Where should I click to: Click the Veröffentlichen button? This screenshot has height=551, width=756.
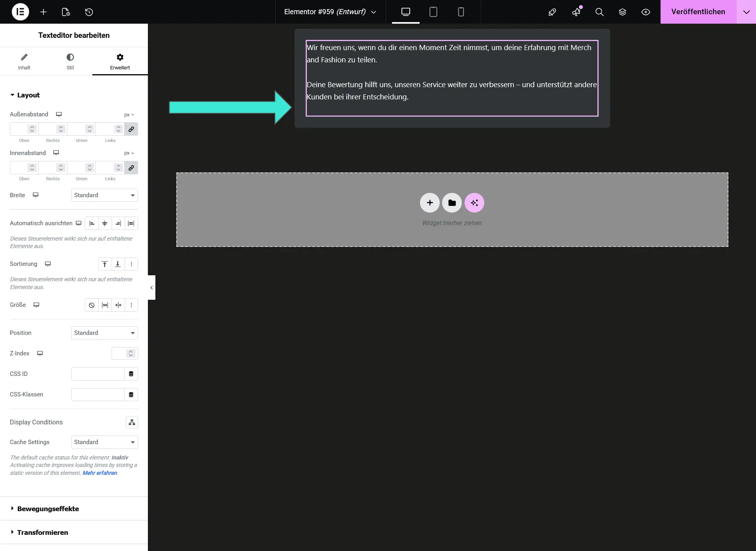pyautogui.click(x=698, y=11)
